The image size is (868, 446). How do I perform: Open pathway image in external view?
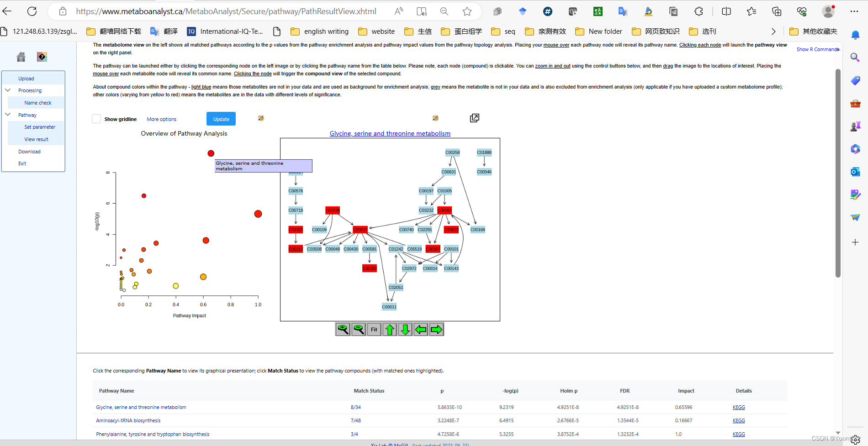[474, 118]
